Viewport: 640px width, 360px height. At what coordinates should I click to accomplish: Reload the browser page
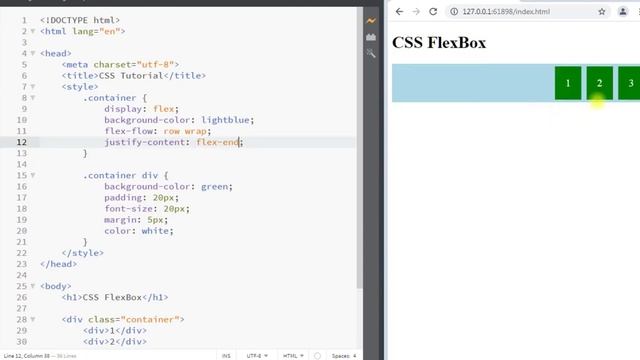[x=433, y=11]
